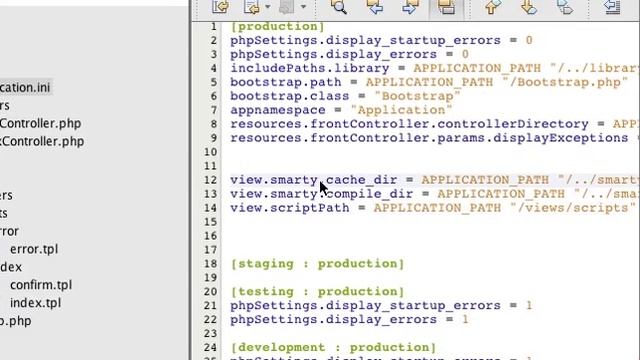Open the Controller.php file listed above xController.php
The image size is (640, 360).
[40, 123]
